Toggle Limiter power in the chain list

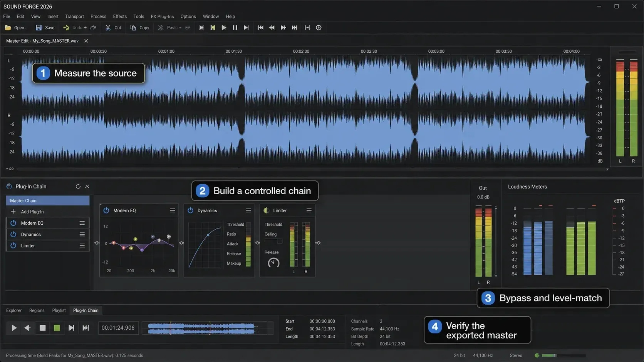[x=13, y=245]
